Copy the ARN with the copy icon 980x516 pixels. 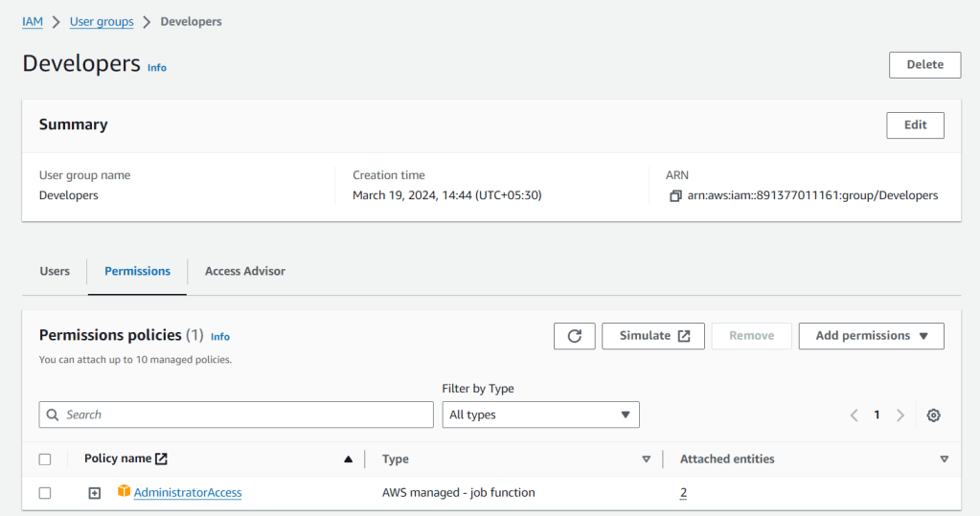[x=675, y=196]
